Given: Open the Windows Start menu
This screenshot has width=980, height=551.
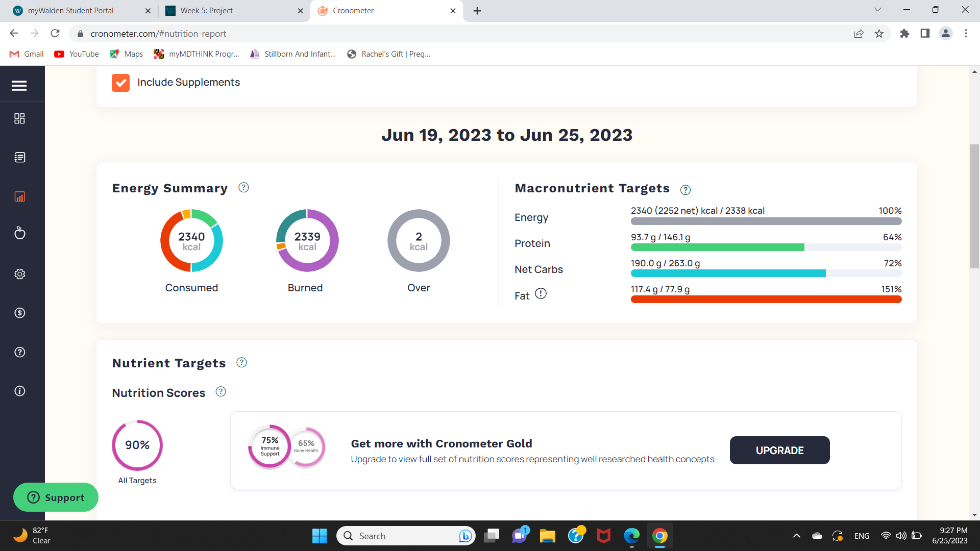Looking at the screenshot, I should 320,536.
